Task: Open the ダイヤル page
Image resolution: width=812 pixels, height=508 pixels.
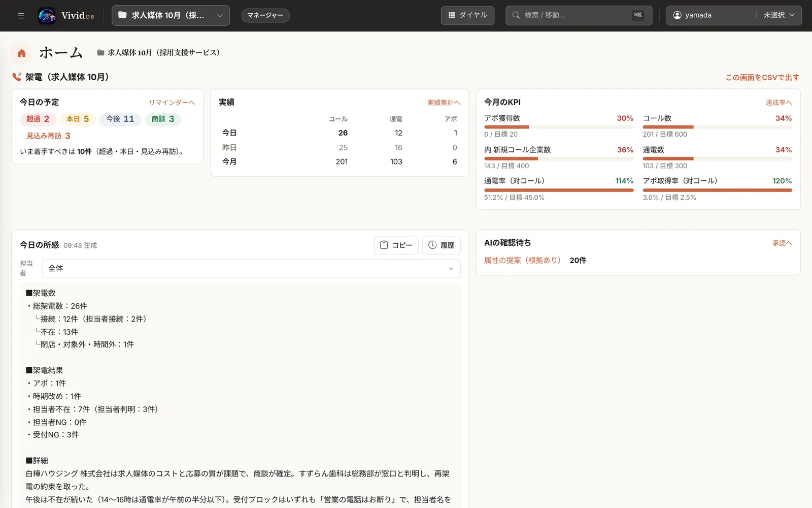Action: coord(467,15)
